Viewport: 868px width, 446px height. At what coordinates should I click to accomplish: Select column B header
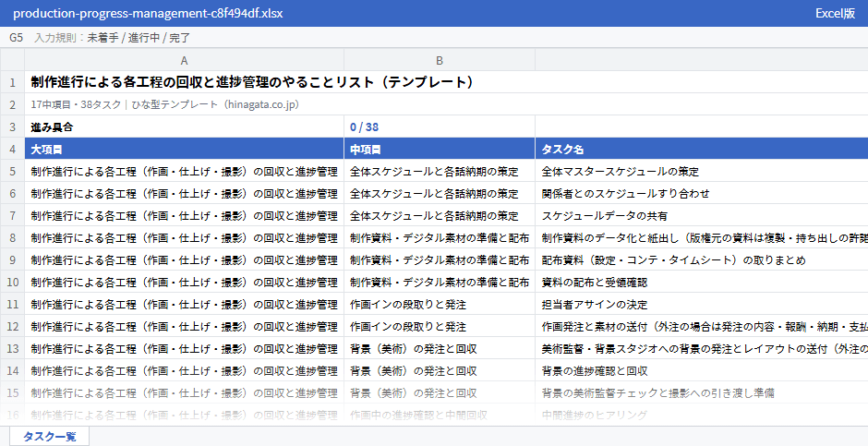pyautogui.click(x=440, y=60)
